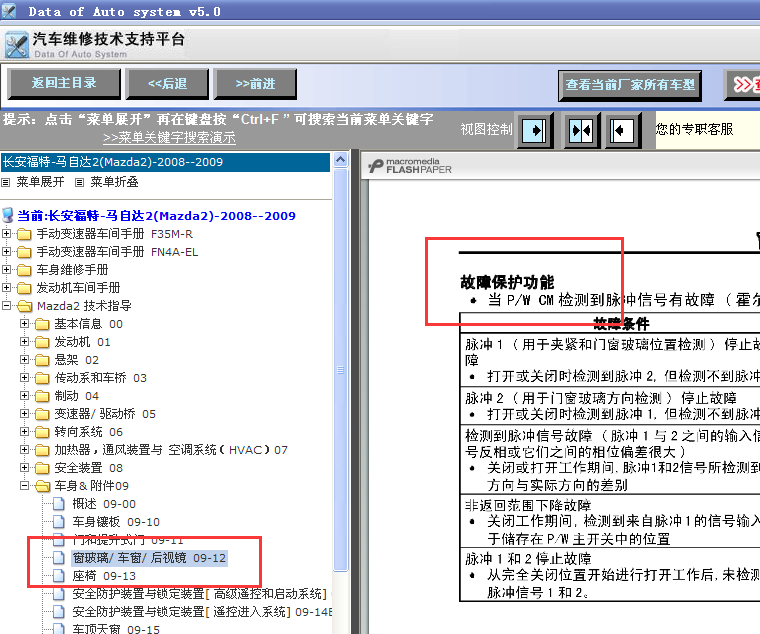Click the 窗玻璃/车窗/后视镜 09-12 document icon
Screen dimensions: 760x634
point(59,558)
